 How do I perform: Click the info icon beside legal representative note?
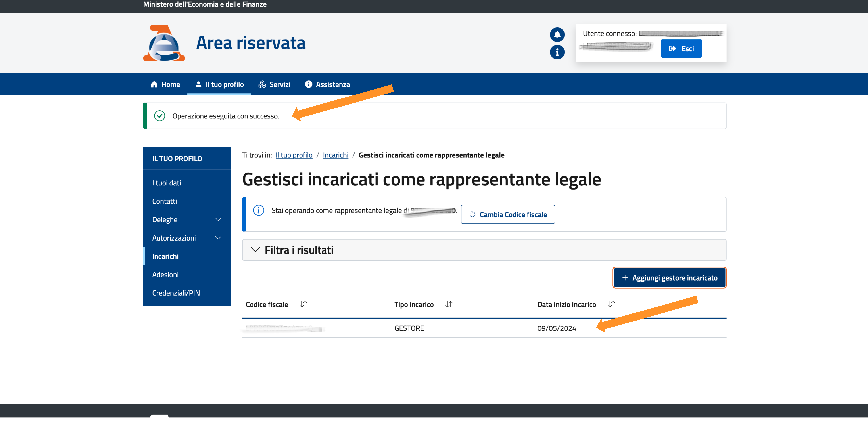click(258, 210)
